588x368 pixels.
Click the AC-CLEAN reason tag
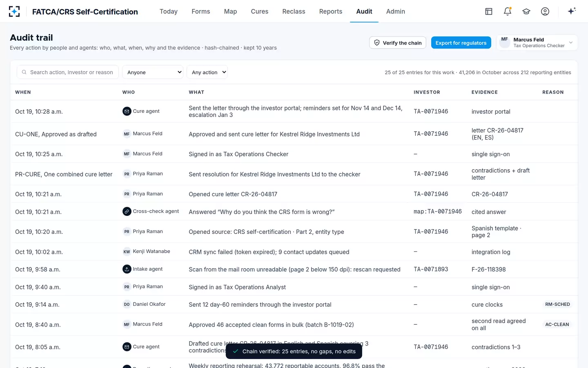pos(557,324)
